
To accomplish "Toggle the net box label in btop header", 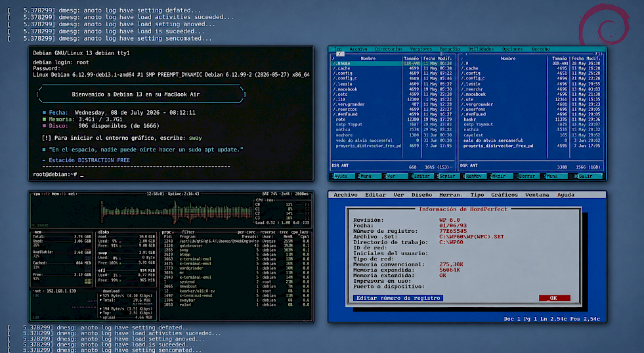I will (x=72, y=194).
